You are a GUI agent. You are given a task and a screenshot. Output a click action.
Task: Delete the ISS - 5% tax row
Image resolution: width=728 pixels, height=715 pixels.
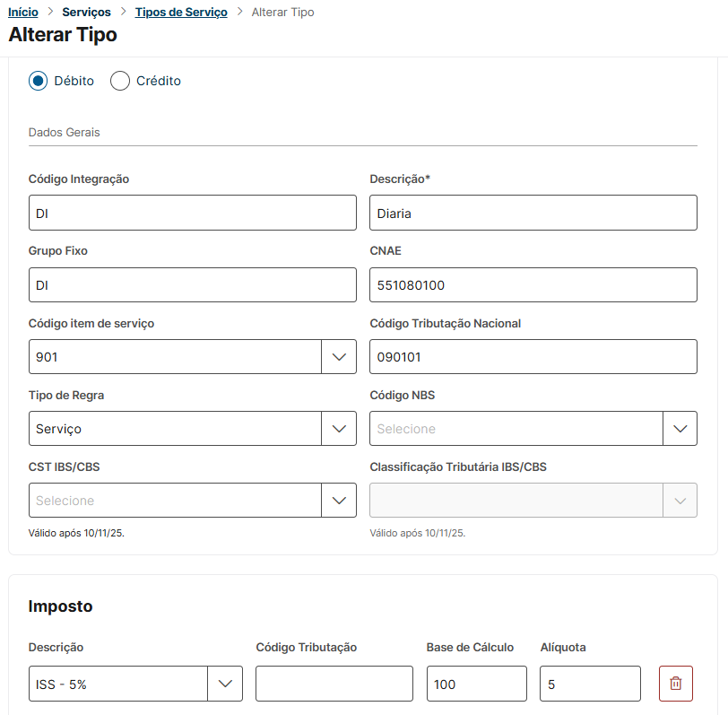(676, 684)
